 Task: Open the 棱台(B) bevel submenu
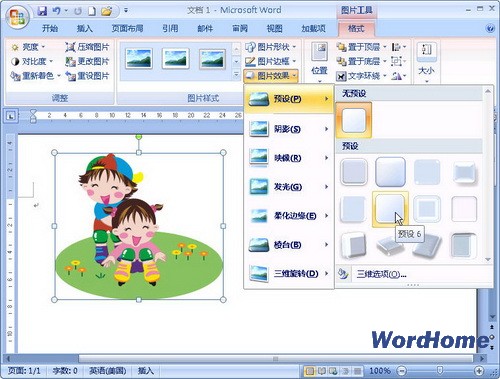point(289,245)
